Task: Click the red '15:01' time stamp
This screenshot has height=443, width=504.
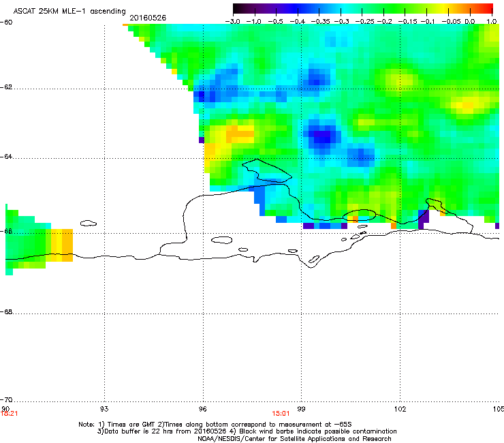Action: pyautogui.click(x=281, y=414)
